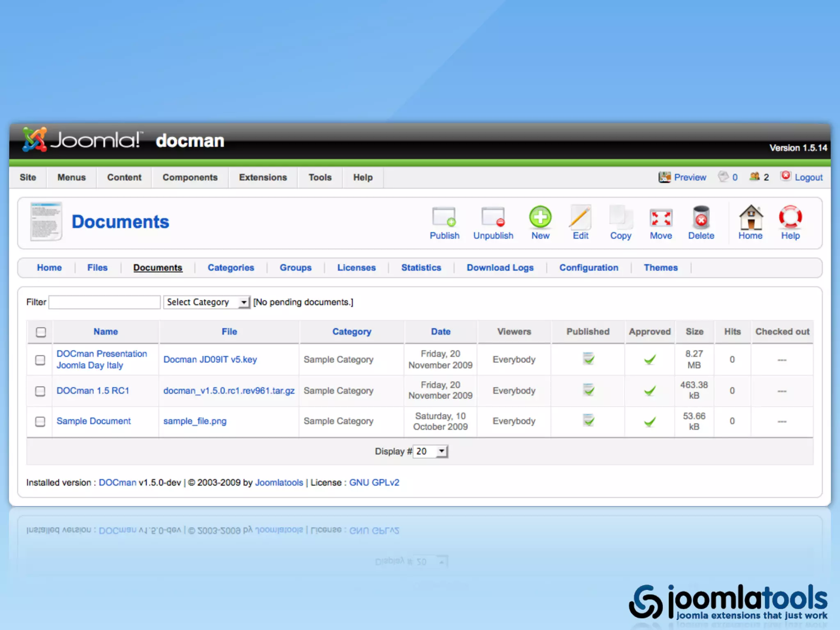Click the Copy toolbar icon
The height and width of the screenshot is (630, 840).
pos(620,218)
